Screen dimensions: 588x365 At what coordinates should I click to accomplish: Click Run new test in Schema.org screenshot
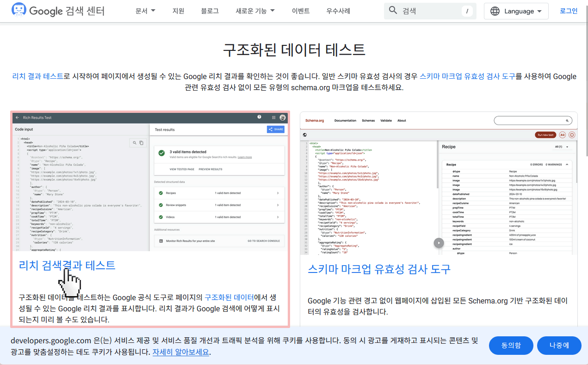coord(545,135)
